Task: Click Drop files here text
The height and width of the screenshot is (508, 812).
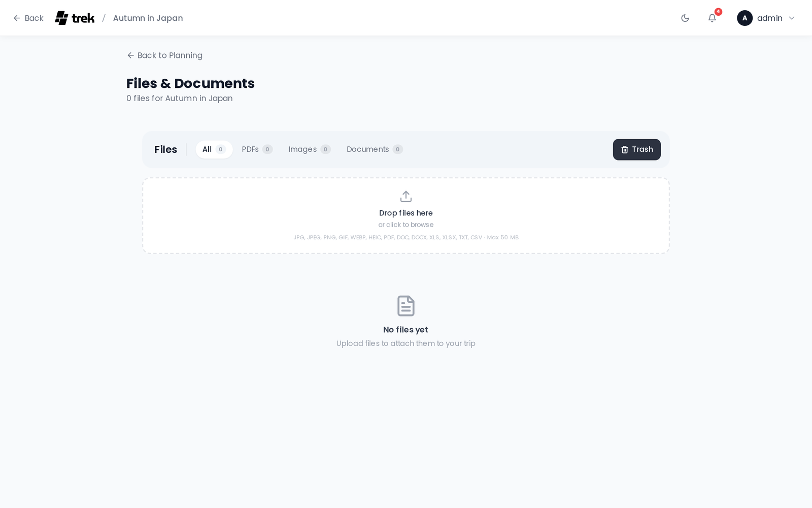Action: coord(406,213)
